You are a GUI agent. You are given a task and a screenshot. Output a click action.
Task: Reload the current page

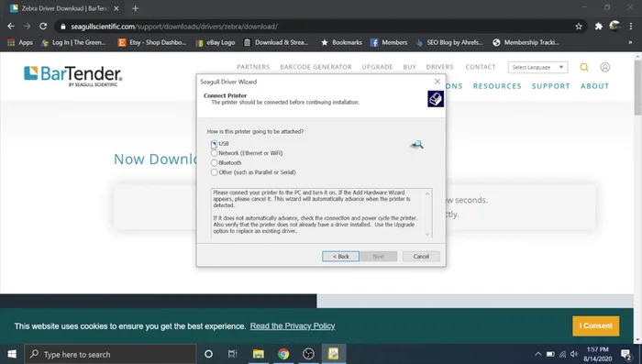[43, 27]
